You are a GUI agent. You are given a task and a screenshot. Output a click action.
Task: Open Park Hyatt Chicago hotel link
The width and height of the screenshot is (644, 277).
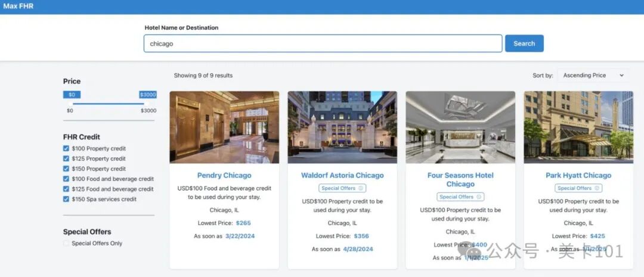point(578,175)
